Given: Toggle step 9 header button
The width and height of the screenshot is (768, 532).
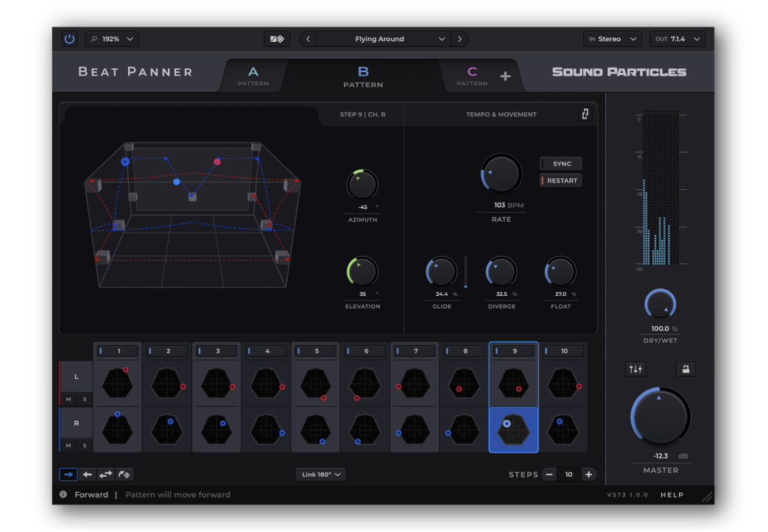Looking at the screenshot, I should tap(514, 351).
